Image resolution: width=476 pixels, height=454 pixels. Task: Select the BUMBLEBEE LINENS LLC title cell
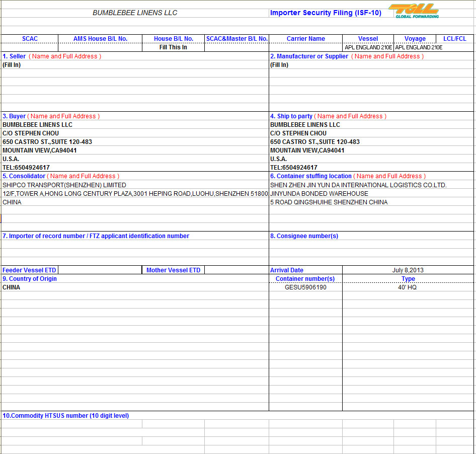(135, 13)
